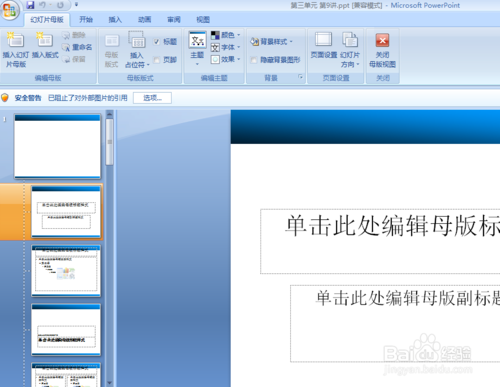The width and height of the screenshot is (500, 387).
Task: Open 页面设置 page setup
Action: click(324, 46)
